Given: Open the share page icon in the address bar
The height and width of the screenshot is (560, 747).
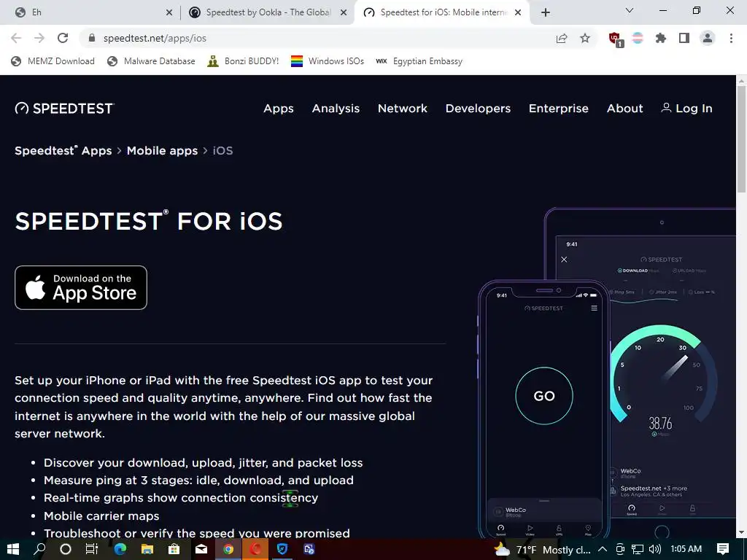Looking at the screenshot, I should click(x=562, y=38).
